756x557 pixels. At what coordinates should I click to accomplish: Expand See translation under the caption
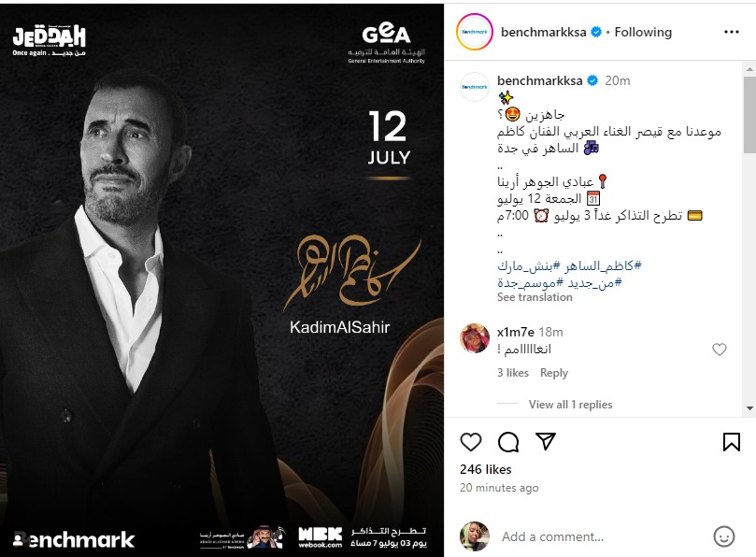[535, 297]
